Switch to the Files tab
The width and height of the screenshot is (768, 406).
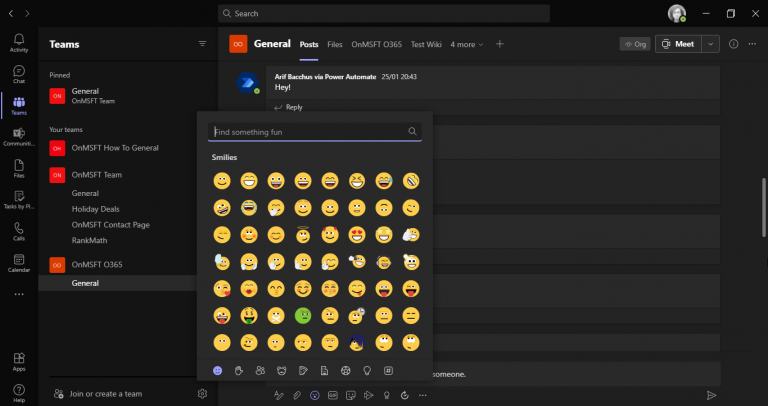pos(335,45)
